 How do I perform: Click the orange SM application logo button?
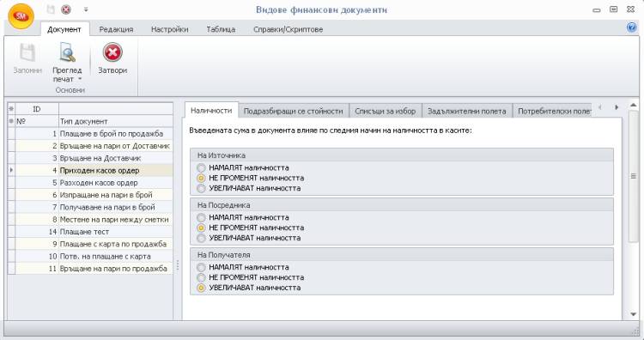pyautogui.click(x=21, y=16)
